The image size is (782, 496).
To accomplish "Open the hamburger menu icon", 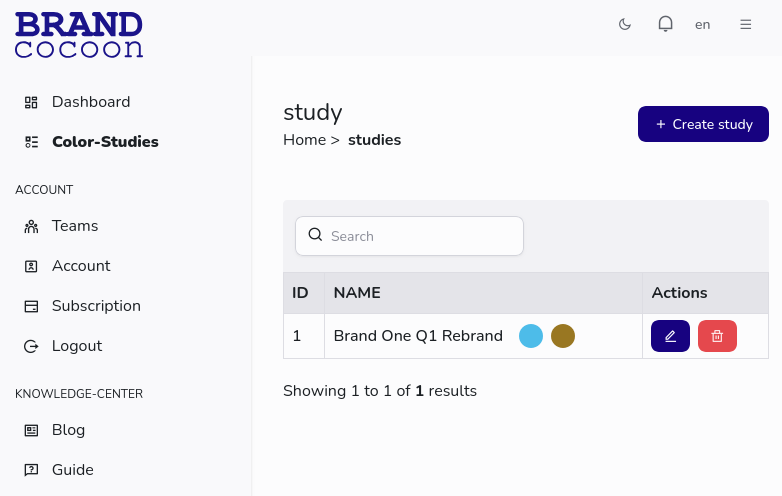I will [x=745, y=24].
